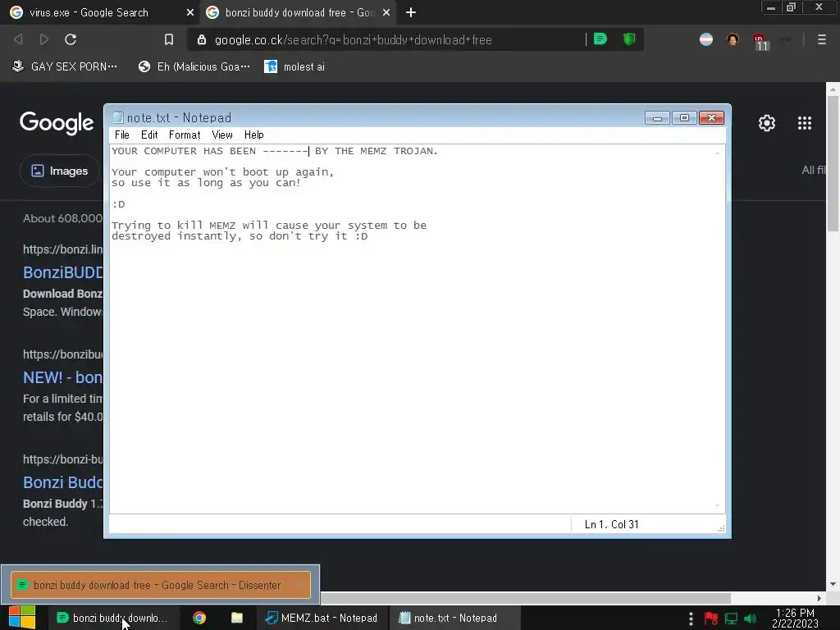Viewport: 840px width, 630px height.
Task: Open Notepad View menu
Action: [x=221, y=135]
